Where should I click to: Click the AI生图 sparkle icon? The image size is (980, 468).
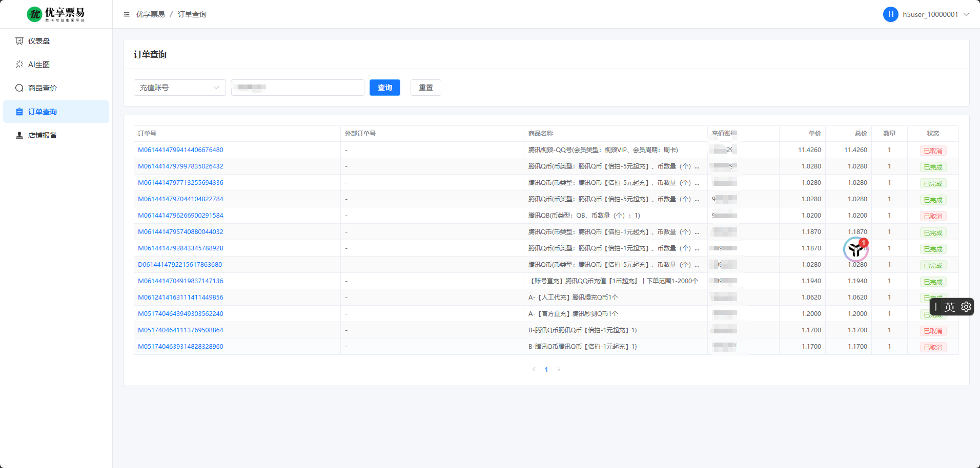tap(19, 65)
